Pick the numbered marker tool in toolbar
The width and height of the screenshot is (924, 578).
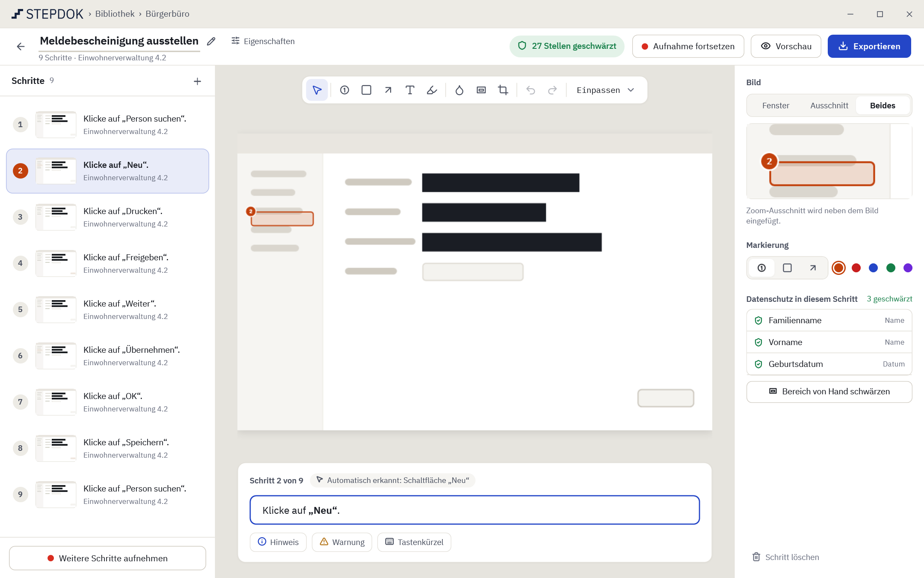click(x=344, y=90)
